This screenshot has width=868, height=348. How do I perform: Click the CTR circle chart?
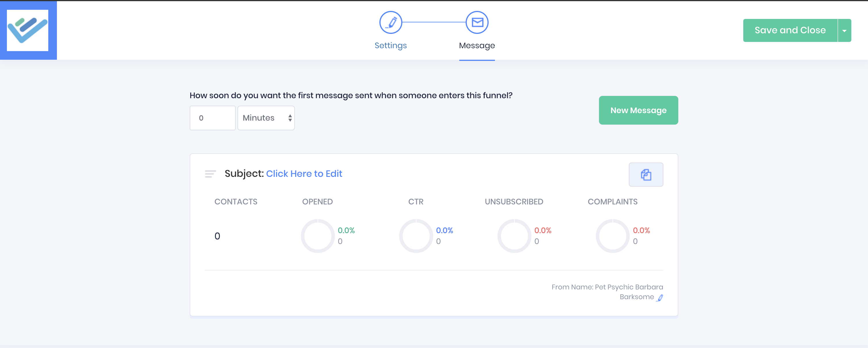pyautogui.click(x=416, y=236)
